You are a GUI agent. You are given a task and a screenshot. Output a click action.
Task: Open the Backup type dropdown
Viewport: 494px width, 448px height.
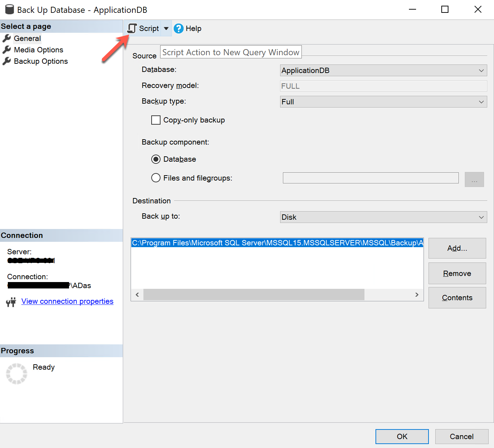[x=482, y=102]
